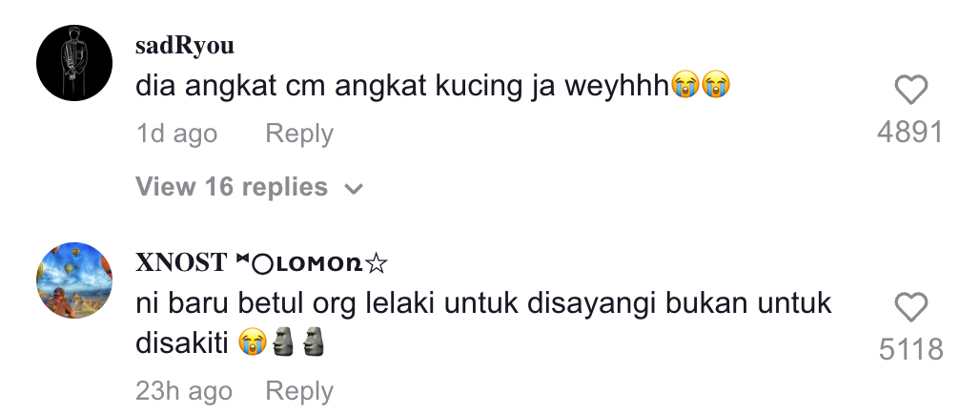Reply to the XNOST comment

pyautogui.click(x=298, y=391)
